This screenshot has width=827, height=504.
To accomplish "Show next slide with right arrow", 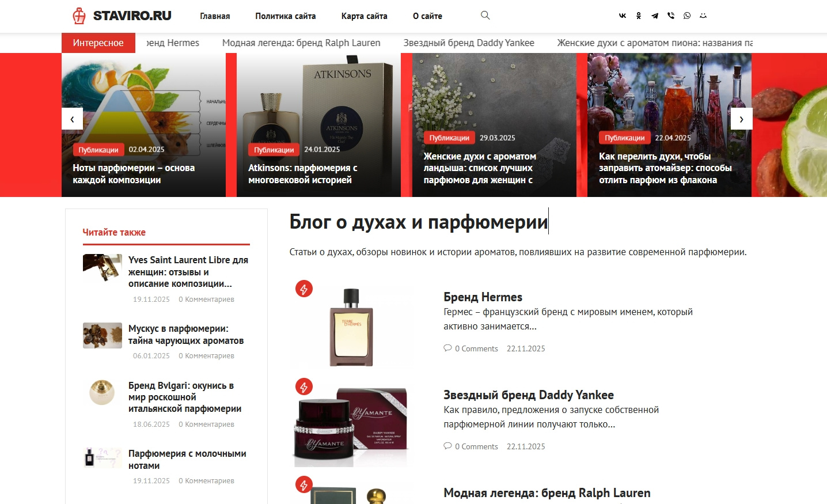I will [741, 119].
